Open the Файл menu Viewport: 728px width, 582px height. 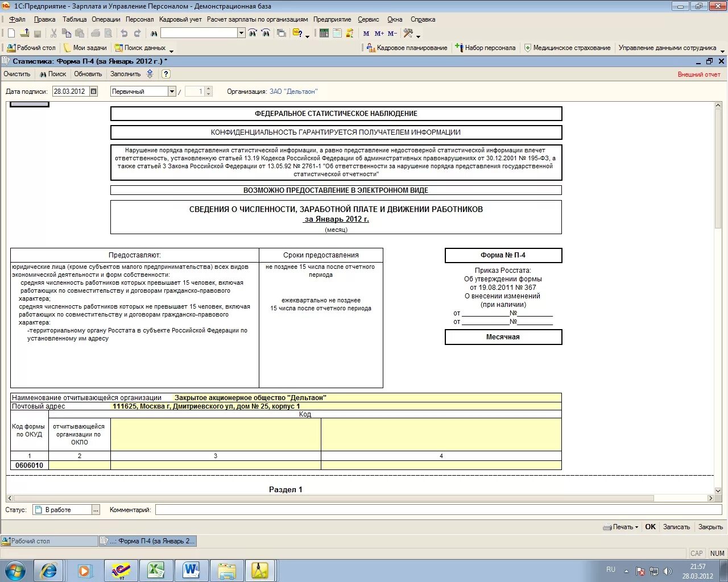click(17, 19)
